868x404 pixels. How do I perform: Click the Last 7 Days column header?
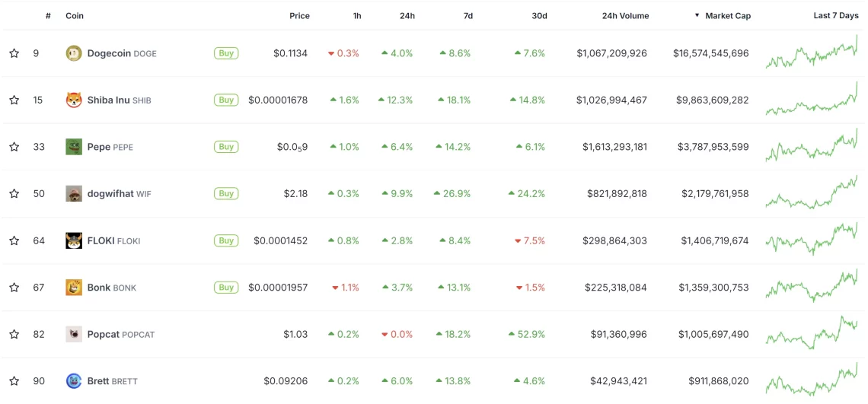coord(836,16)
